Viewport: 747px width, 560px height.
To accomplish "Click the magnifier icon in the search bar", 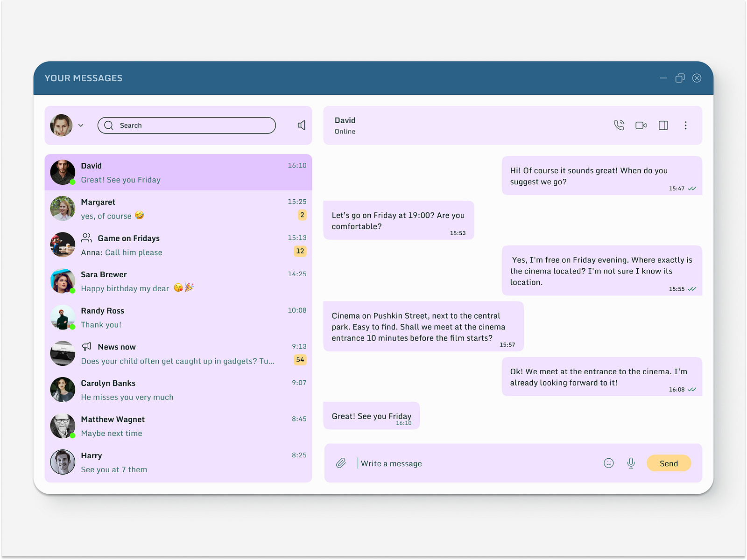I will [108, 125].
